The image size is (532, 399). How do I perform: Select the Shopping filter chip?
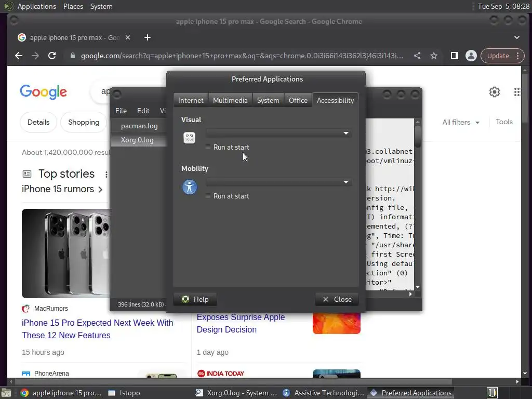84,122
